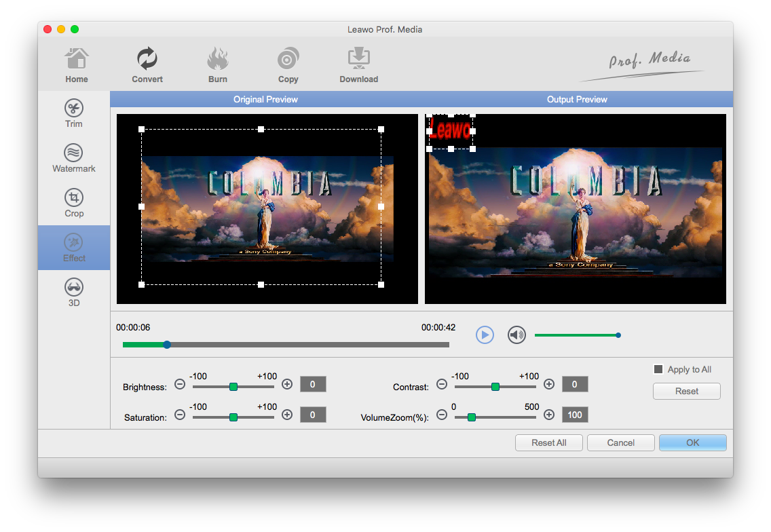Play the video preview
Viewport: 771px width, 532px height.
click(485, 335)
